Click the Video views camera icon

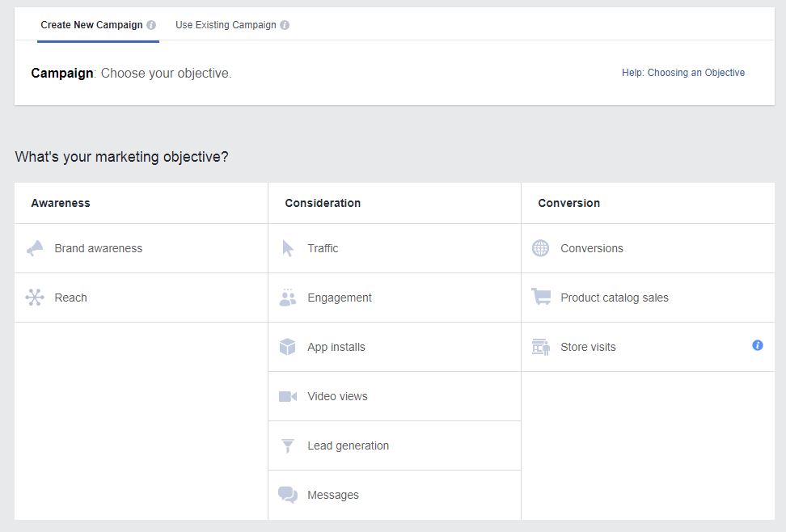288,396
